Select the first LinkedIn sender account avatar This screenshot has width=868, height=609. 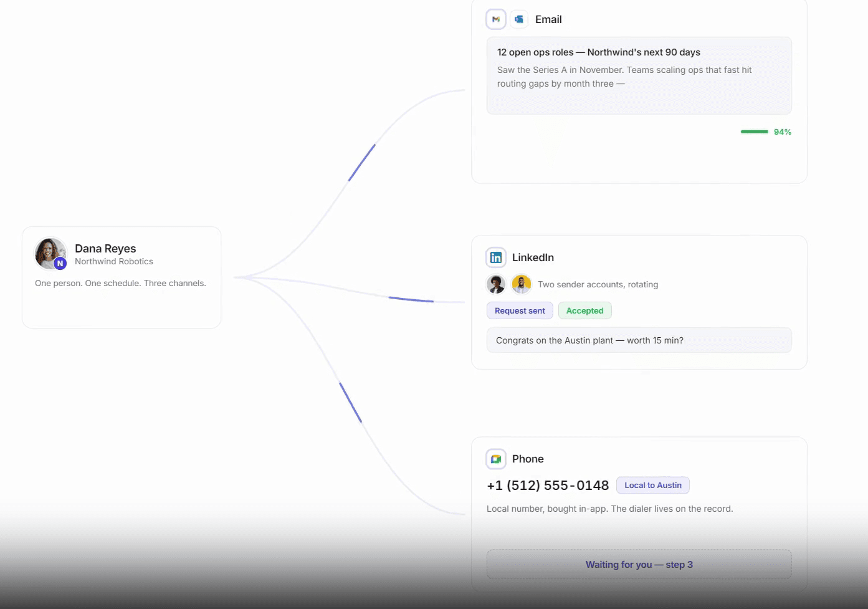tap(496, 284)
